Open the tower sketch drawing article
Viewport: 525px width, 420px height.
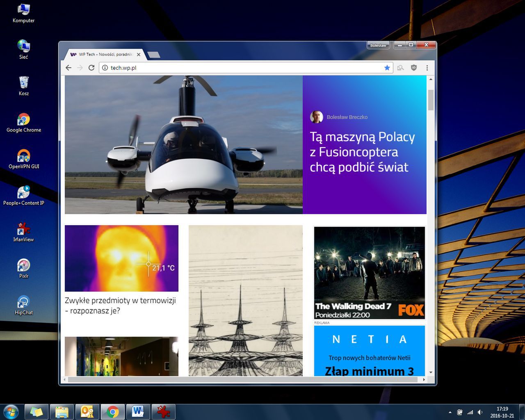click(246, 301)
